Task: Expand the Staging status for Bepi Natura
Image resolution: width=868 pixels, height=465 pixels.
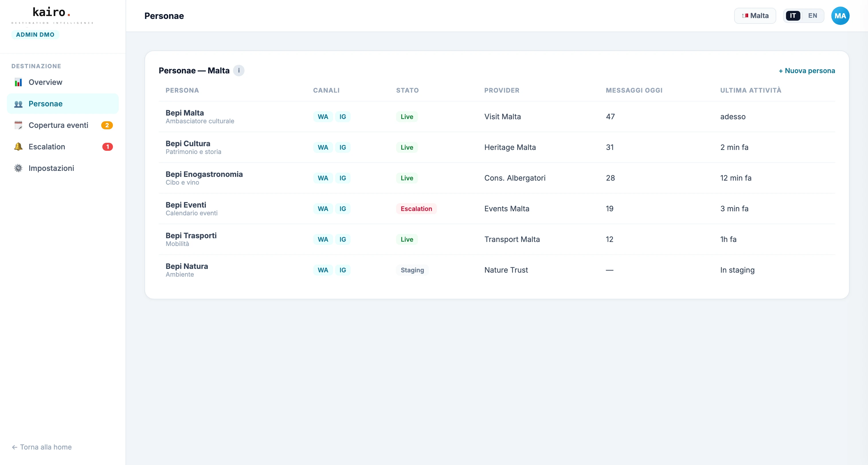Action: click(x=412, y=270)
